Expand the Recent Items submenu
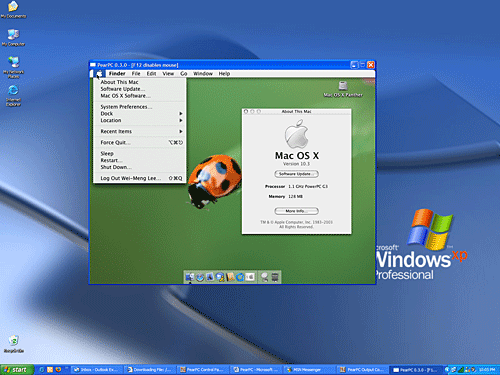The image size is (500, 375). (x=139, y=131)
